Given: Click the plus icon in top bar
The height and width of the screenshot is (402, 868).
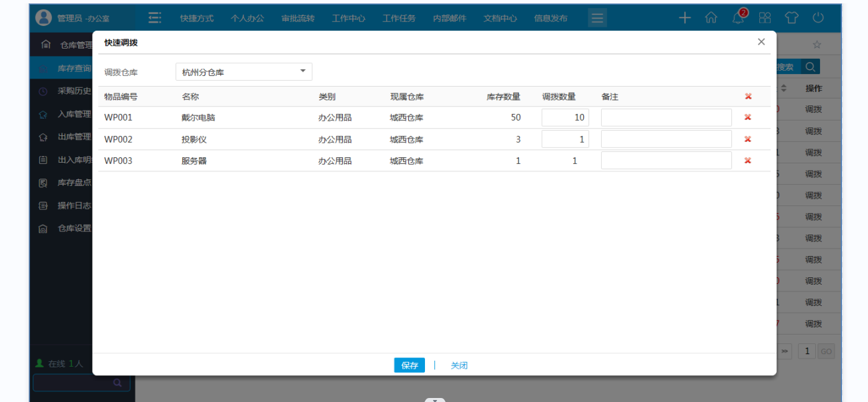Looking at the screenshot, I should click(x=685, y=18).
